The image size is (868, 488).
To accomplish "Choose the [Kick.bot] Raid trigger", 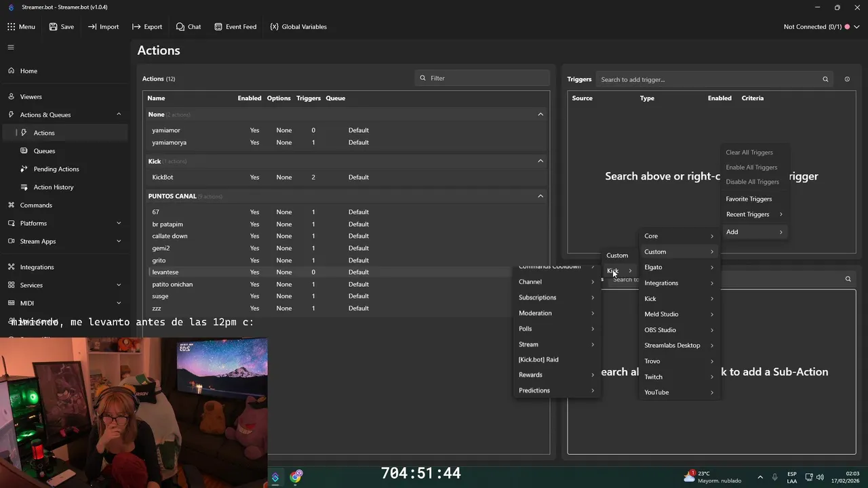I will 556,359.
